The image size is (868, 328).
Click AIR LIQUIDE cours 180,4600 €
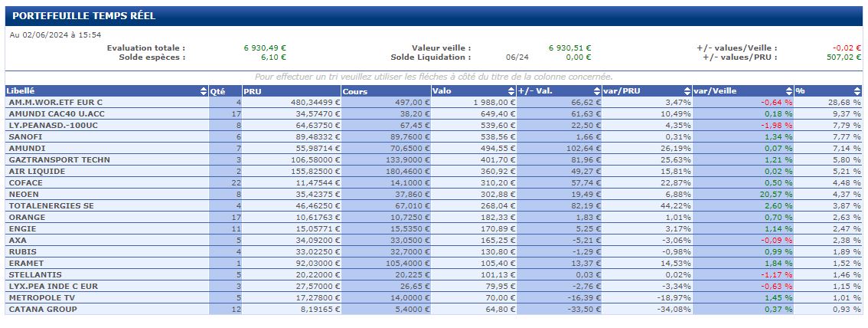[407, 171]
